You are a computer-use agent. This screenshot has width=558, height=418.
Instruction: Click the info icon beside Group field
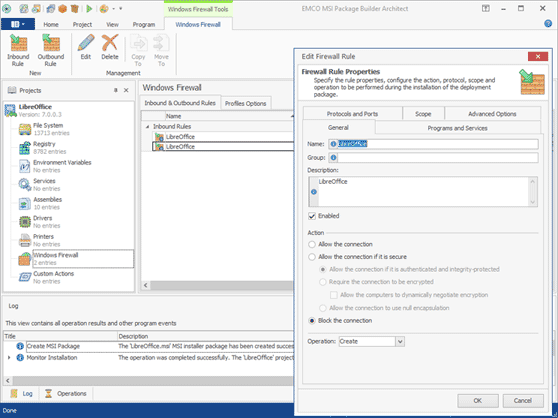pos(333,158)
